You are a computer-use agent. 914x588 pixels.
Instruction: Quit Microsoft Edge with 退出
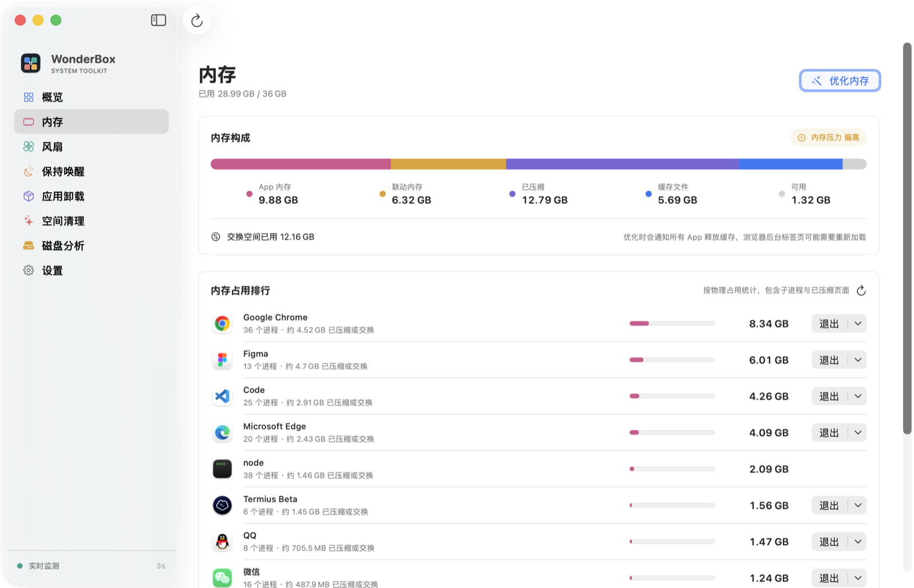coord(829,433)
